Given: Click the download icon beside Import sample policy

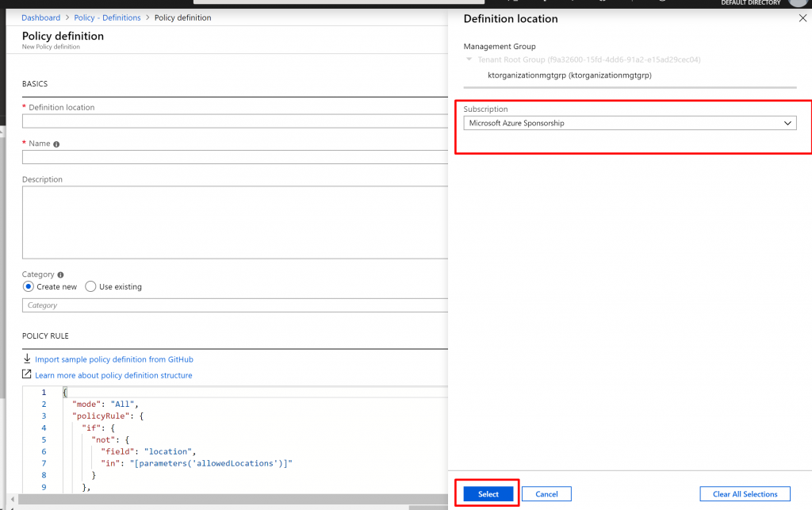Looking at the screenshot, I should [27, 359].
